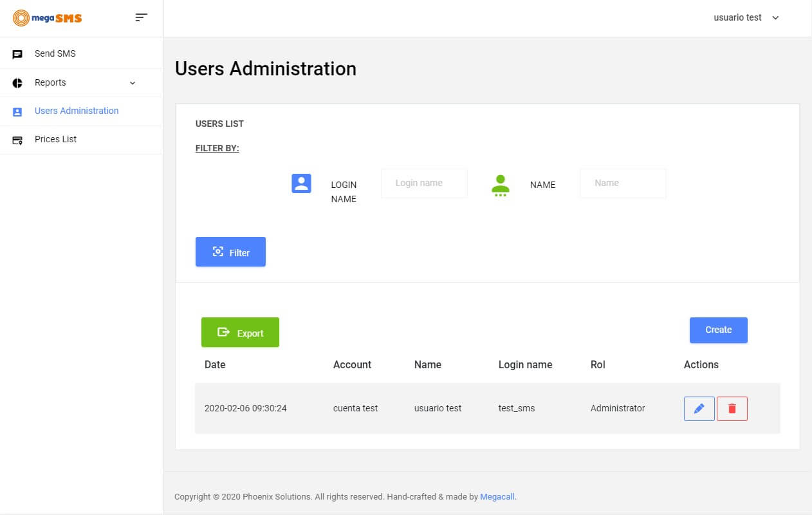Open Send SMS menu item

[x=55, y=53]
